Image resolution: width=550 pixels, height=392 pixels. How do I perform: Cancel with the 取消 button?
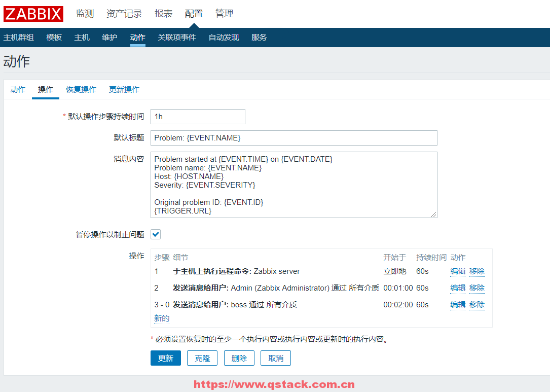276,358
